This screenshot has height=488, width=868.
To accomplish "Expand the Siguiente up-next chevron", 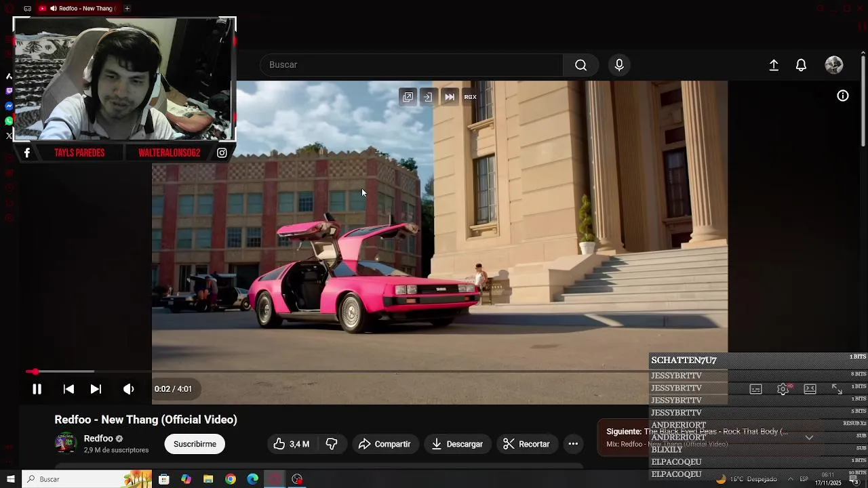I will coord(809,438).
